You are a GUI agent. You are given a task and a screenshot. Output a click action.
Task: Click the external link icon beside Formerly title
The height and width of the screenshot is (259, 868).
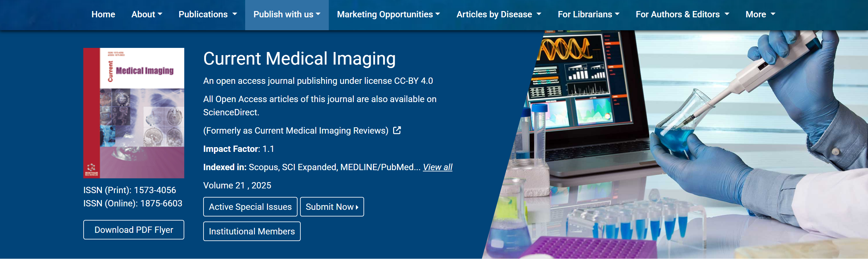(x=397, y=130)
